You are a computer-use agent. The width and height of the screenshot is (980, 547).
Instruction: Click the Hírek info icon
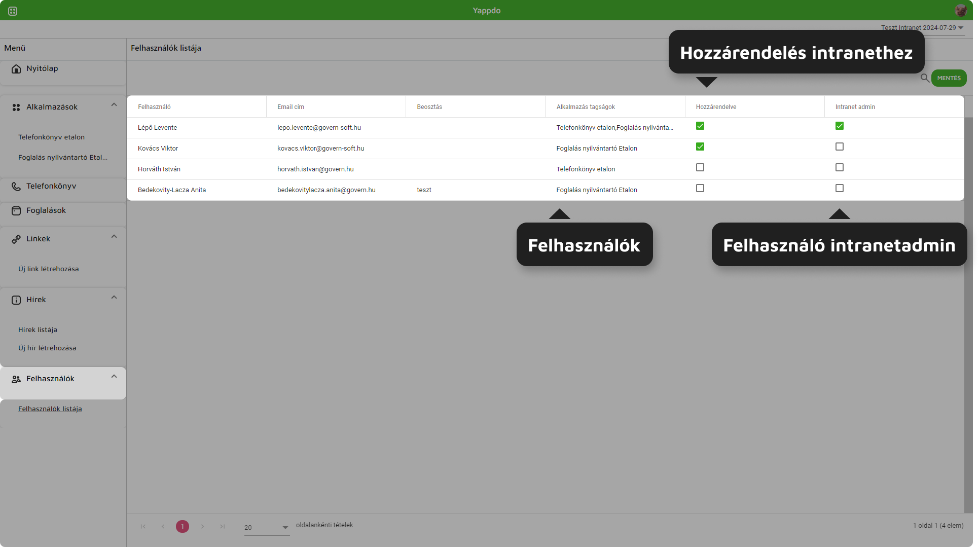click(x=16, y=300)
